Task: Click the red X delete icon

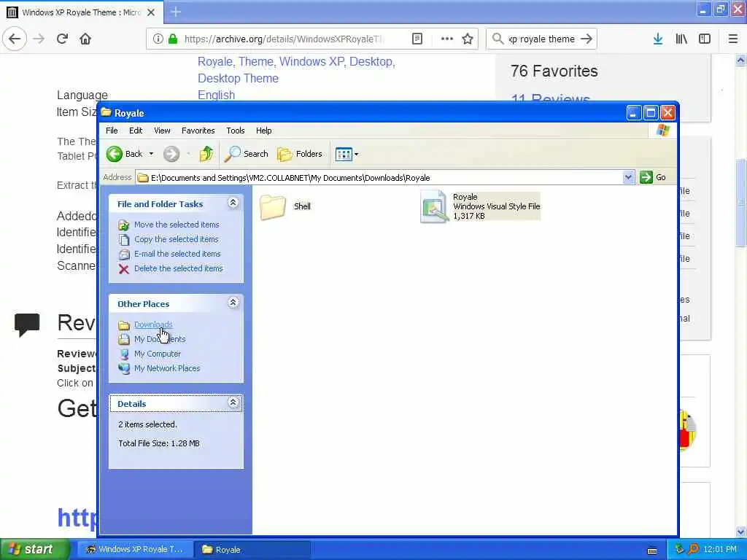Action: (x=124, y=269)
